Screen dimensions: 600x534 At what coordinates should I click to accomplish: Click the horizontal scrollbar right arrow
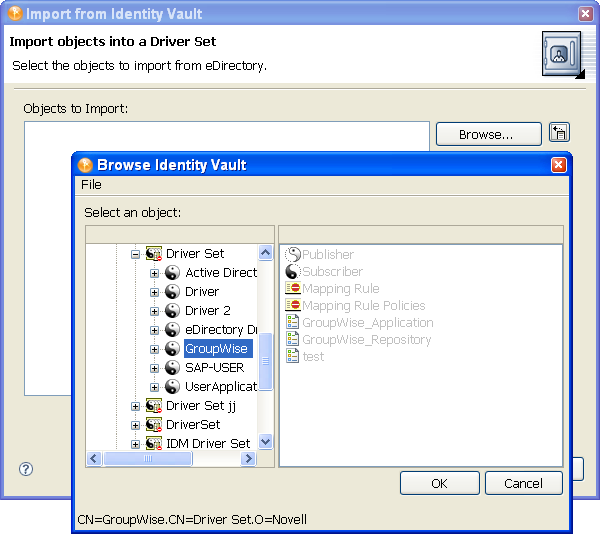point(248,458)
